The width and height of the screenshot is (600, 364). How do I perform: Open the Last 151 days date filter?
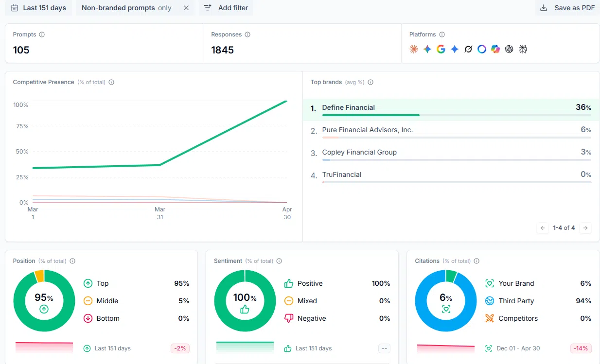click(38, 8)
